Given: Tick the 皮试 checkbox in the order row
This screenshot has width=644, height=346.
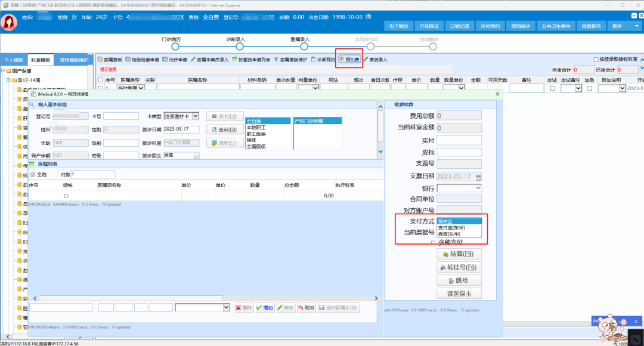Looking at the screenshot, I should tap(552, 88).
